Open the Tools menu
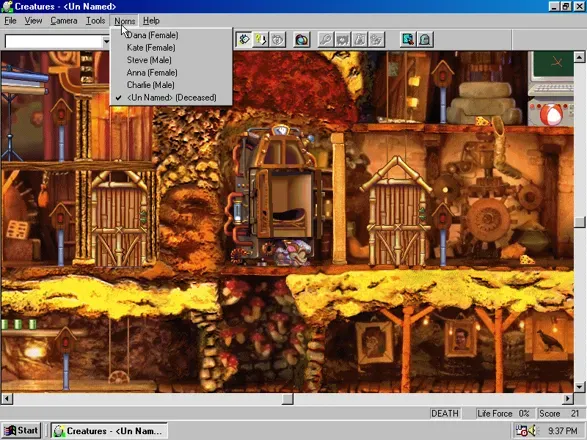This screenshot has height=440, width=587. tap(95, 21)
